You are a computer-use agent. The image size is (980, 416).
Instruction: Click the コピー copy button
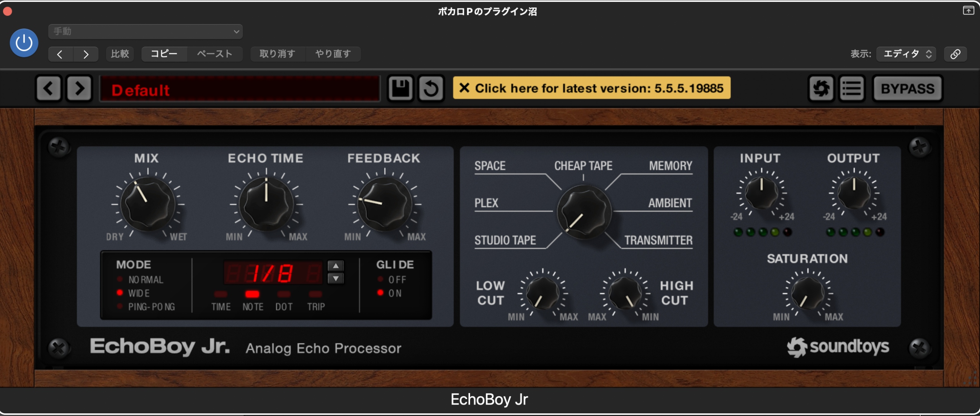[x=164, y=54]
